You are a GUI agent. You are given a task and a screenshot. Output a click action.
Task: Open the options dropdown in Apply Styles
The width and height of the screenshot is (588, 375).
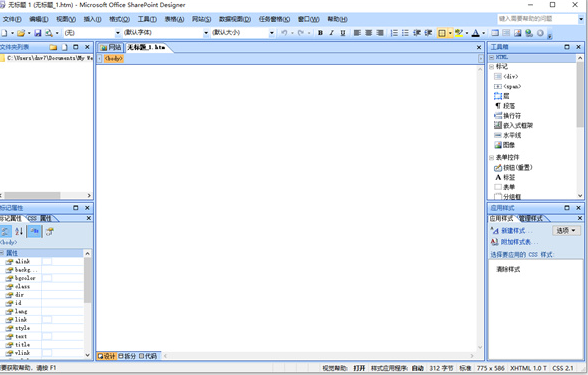pyautogui.click(x=566, y=231)
